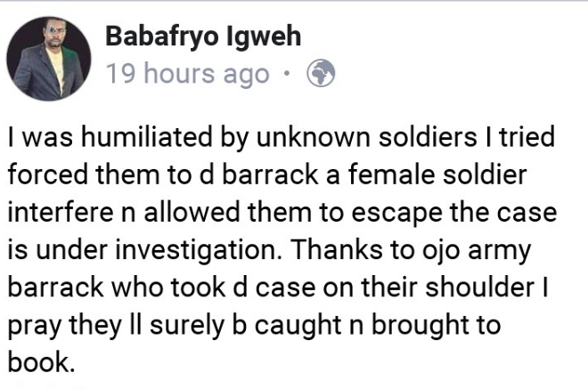Image resolution: width=588 pixels, height=389 pixels.
Task: Click the words 'escape the case'
Action: click(x=454, y=214)
